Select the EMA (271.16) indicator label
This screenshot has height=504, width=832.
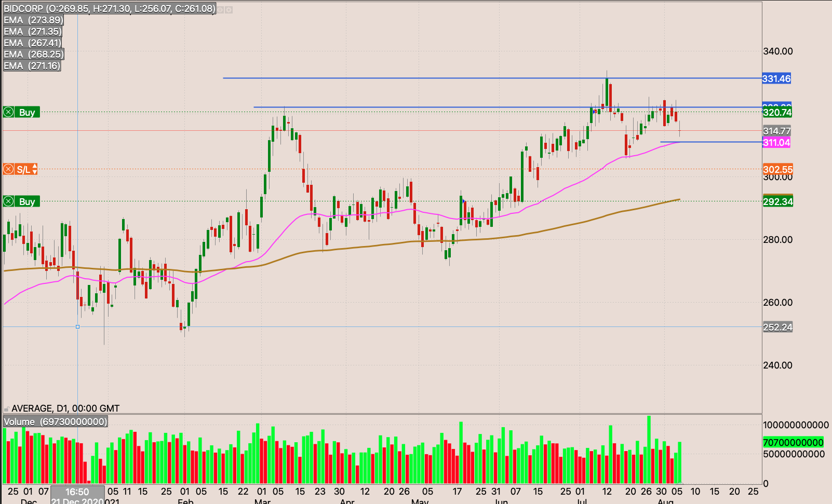point(32,66)
